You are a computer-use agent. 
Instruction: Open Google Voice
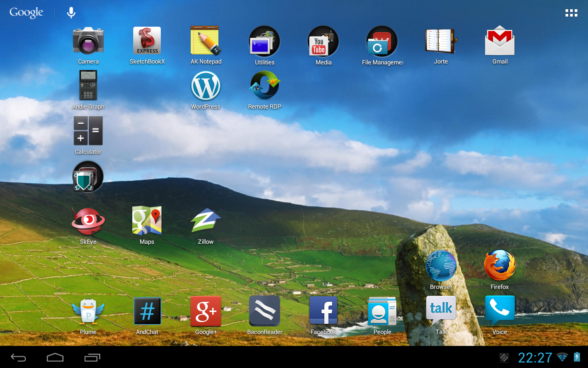(500, 315)
